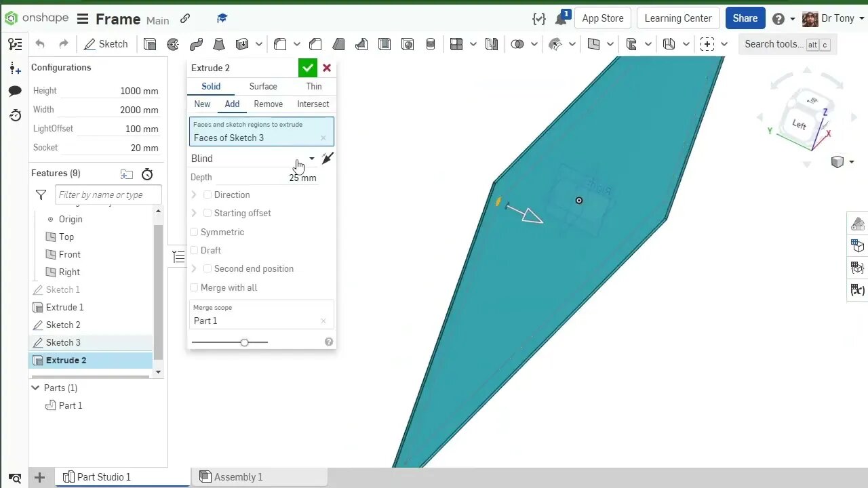Click the graduation cap education icon

222,19
